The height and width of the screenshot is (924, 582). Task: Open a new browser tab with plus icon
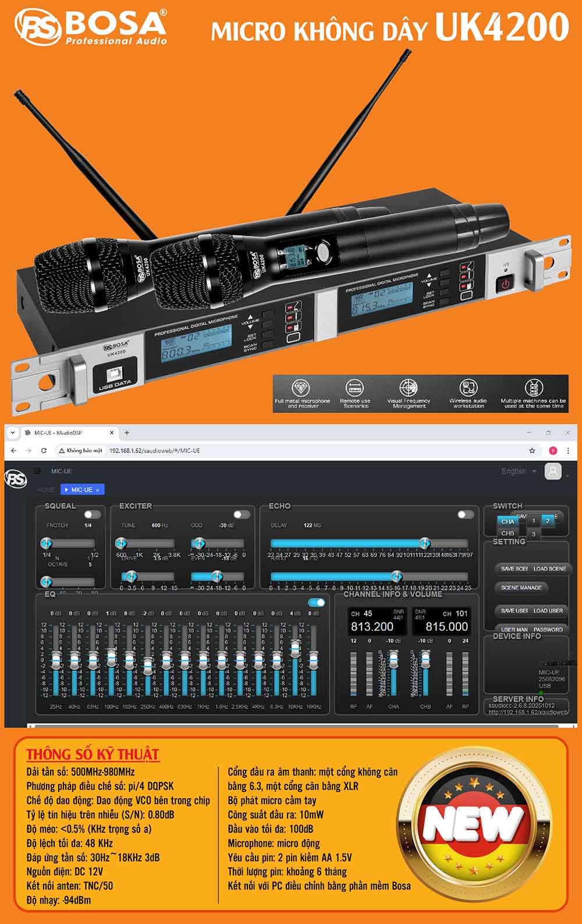click(127, 433)
